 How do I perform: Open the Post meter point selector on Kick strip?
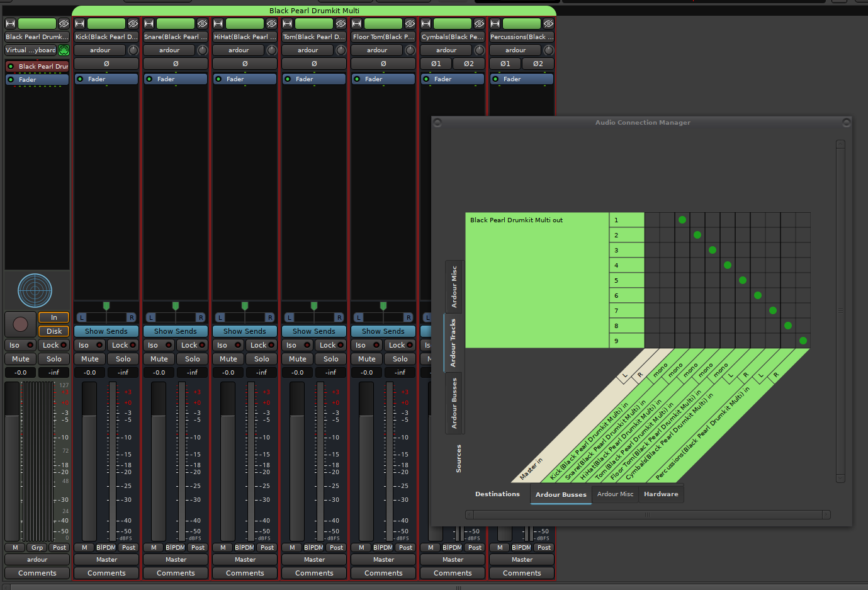tap(128, 548)
